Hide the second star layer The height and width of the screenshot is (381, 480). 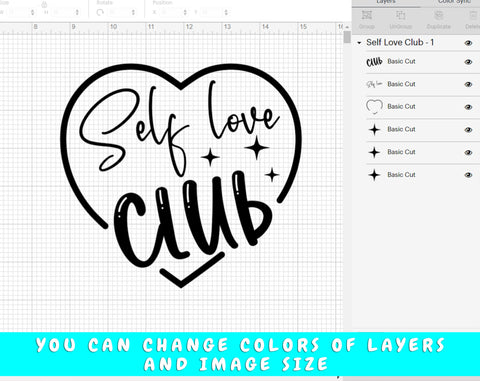tap(468, 152)
